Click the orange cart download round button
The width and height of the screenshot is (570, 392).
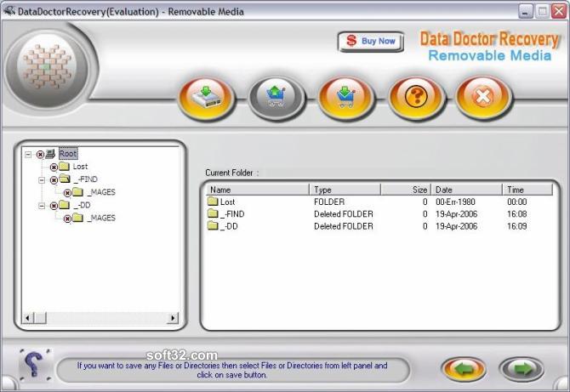346,98
